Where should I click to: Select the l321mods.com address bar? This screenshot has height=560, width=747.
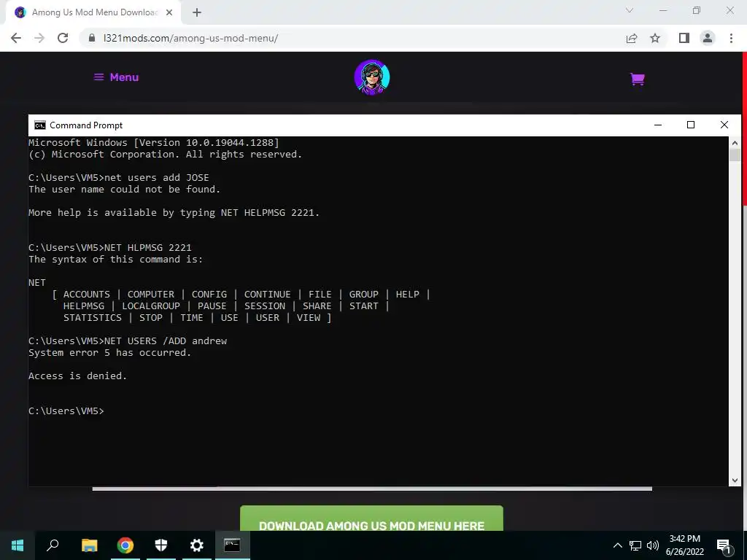[x=352, y=38]
